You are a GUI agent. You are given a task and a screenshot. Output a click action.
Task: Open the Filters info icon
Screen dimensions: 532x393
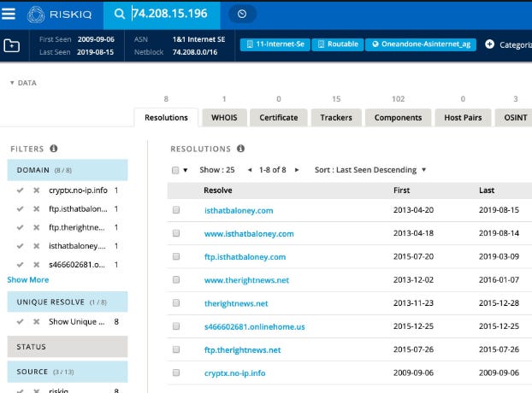[x=54, y=149]
